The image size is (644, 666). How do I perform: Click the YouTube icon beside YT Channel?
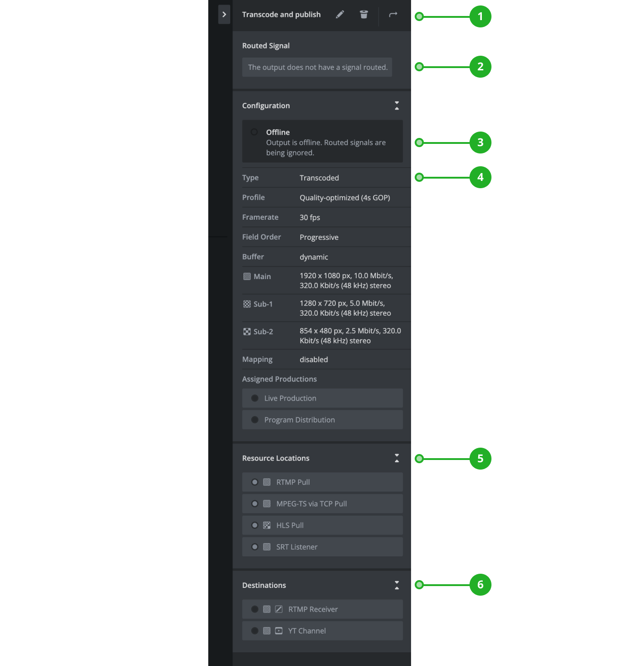click(279, 630)
